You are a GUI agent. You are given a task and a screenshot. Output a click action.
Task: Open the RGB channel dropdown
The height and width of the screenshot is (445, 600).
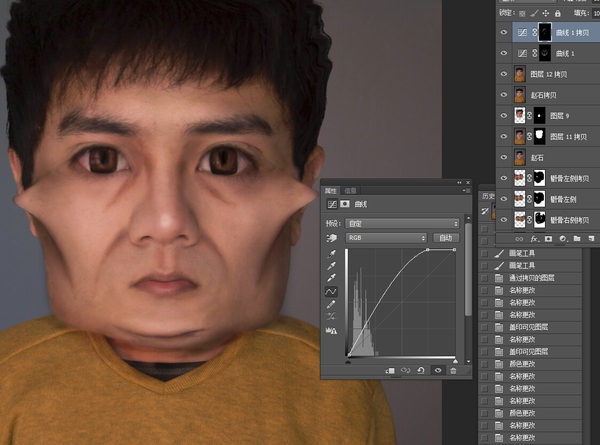386,238
